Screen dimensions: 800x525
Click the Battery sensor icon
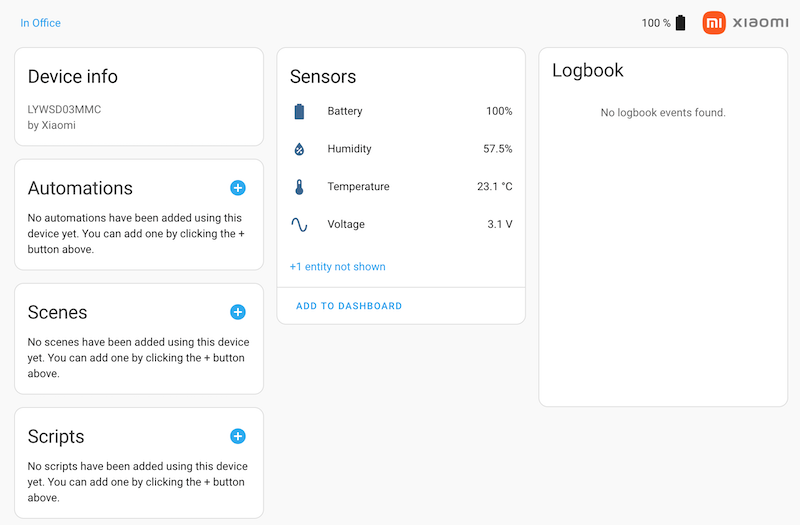coord(299,111)
